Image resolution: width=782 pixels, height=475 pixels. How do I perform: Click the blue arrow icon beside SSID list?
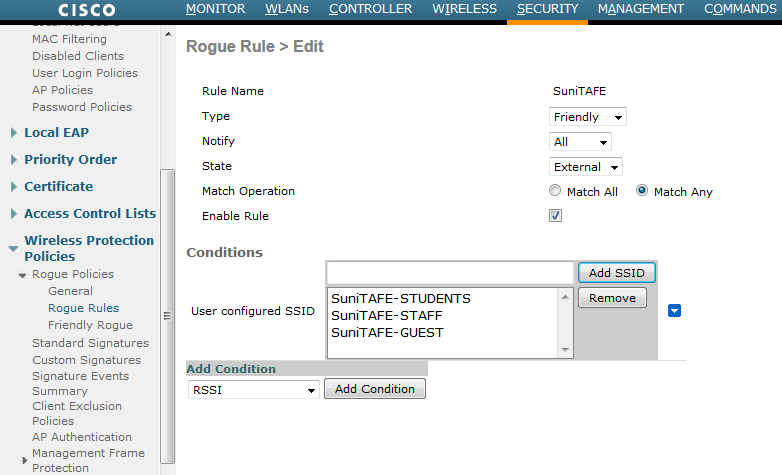(674, 311)
